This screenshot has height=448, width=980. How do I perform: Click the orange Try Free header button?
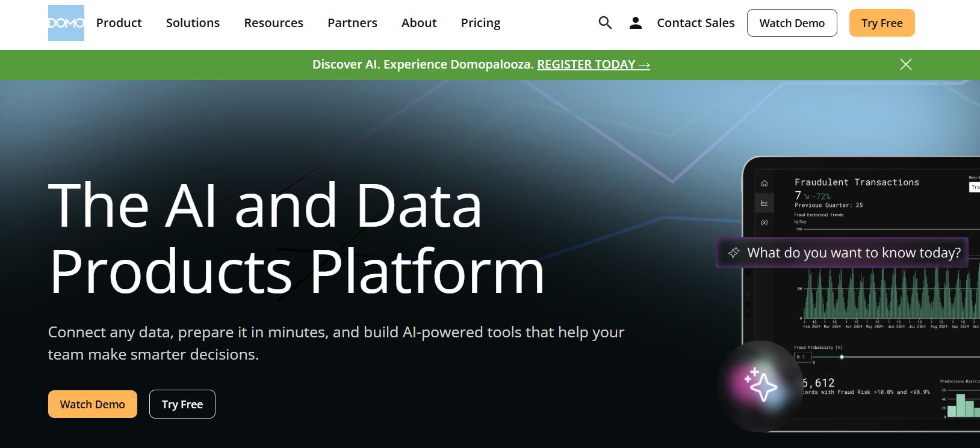(x=882, y=23)
